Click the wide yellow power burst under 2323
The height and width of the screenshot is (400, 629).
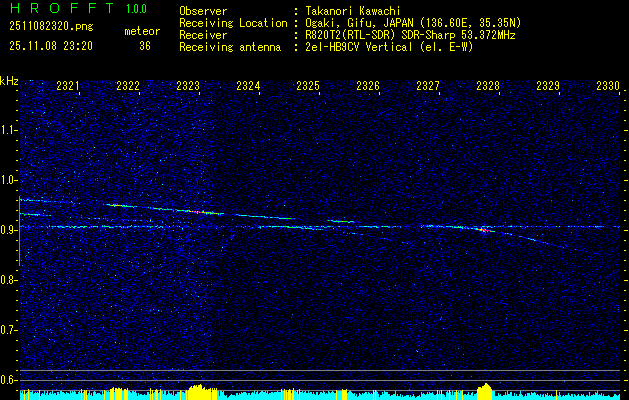202,392
